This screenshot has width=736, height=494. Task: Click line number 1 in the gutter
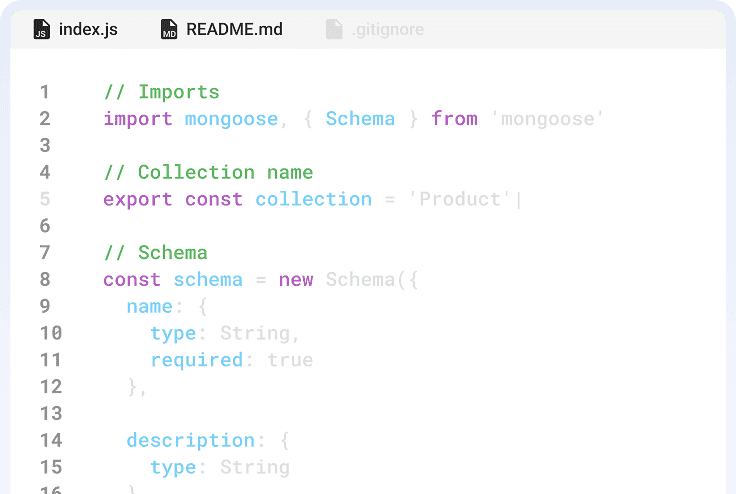pos(44,92)
